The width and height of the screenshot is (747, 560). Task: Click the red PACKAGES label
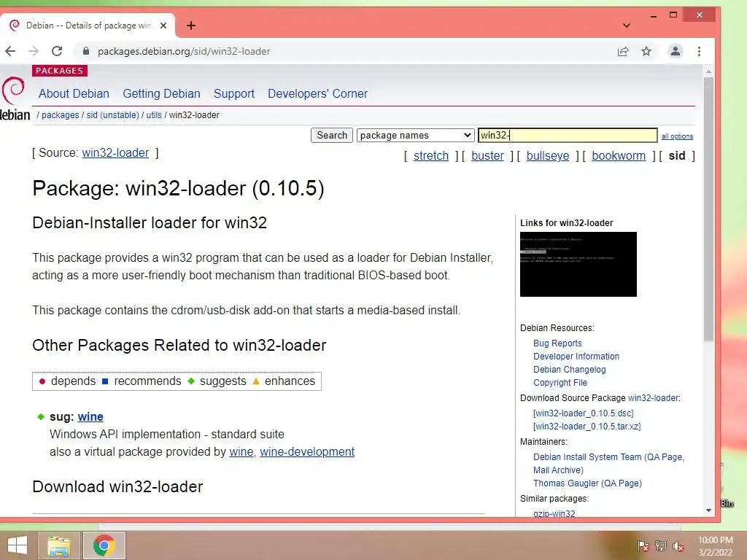pyautogui.click(x=60, y=71)
